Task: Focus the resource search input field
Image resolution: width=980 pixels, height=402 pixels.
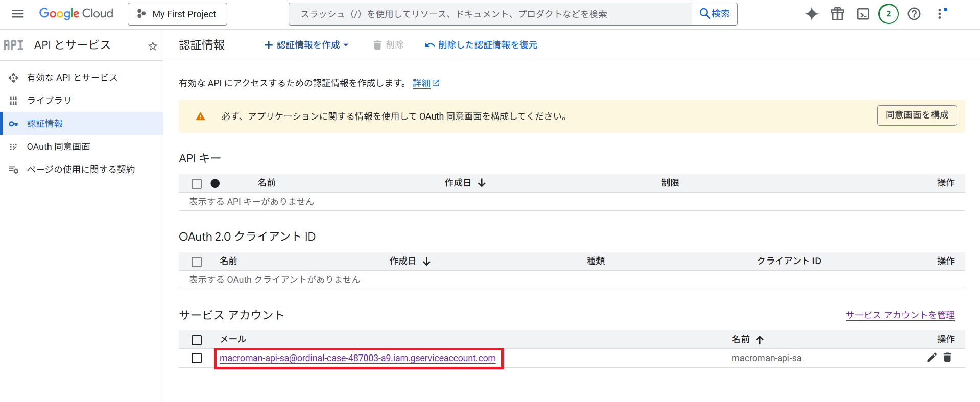Action: (490, 14)
